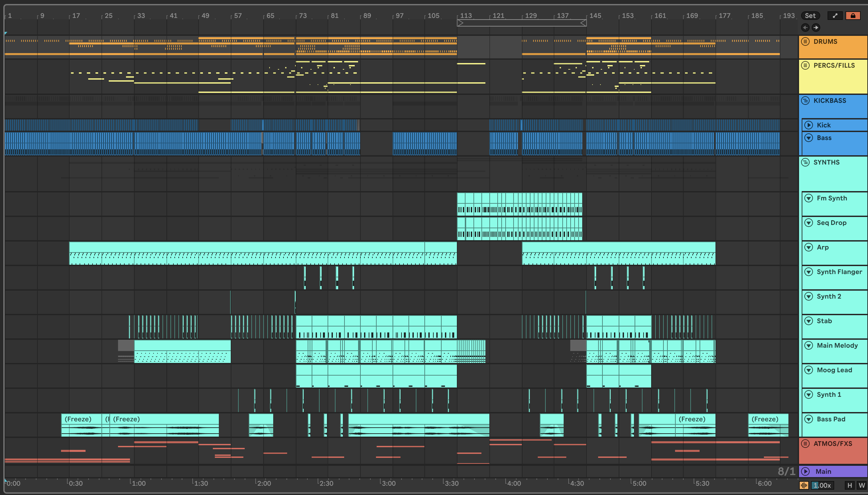
Task: Fold the DRUMS group icon
Action: tap(805, 41)
